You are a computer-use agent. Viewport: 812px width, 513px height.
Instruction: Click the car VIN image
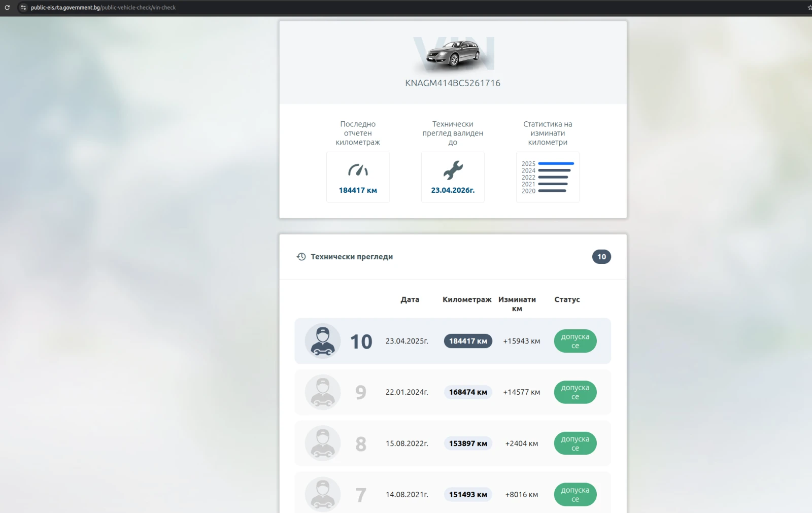453,53
